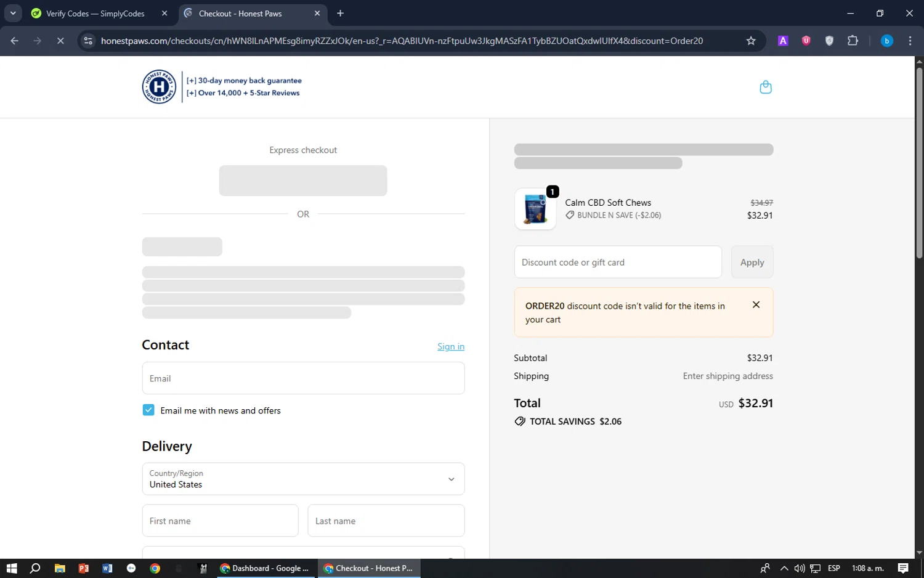This screenshot has height=578, width=924.
Task: Close the Checkout - Honest Paws tab
Action: pos(317,13)
